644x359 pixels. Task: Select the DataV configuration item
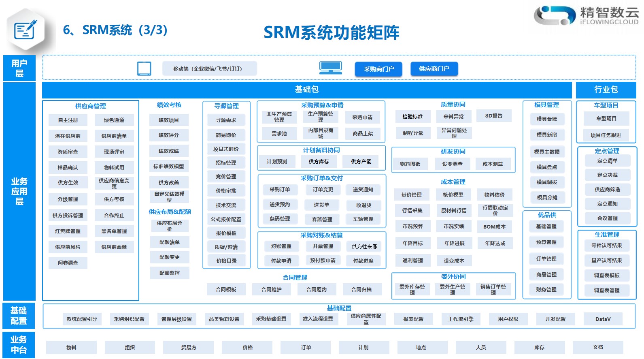(603, 319)
